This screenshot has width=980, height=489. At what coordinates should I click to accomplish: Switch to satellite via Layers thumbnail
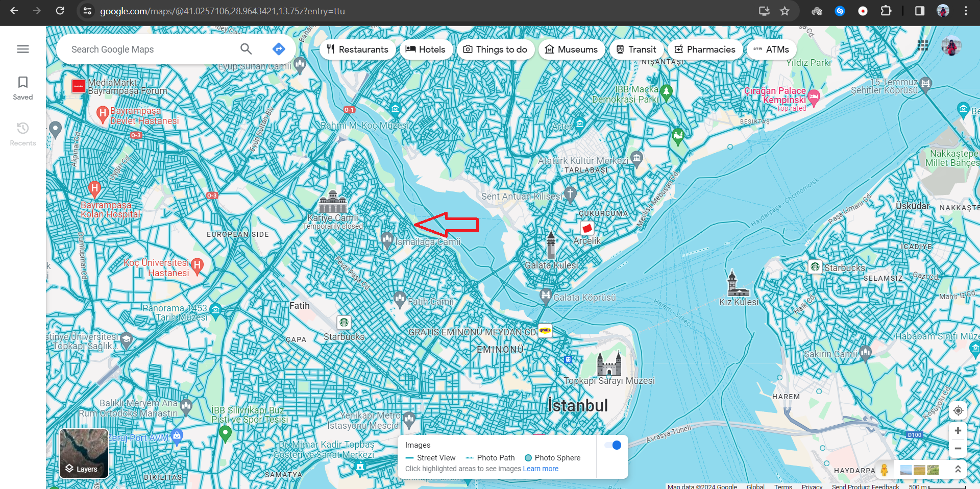84,453
